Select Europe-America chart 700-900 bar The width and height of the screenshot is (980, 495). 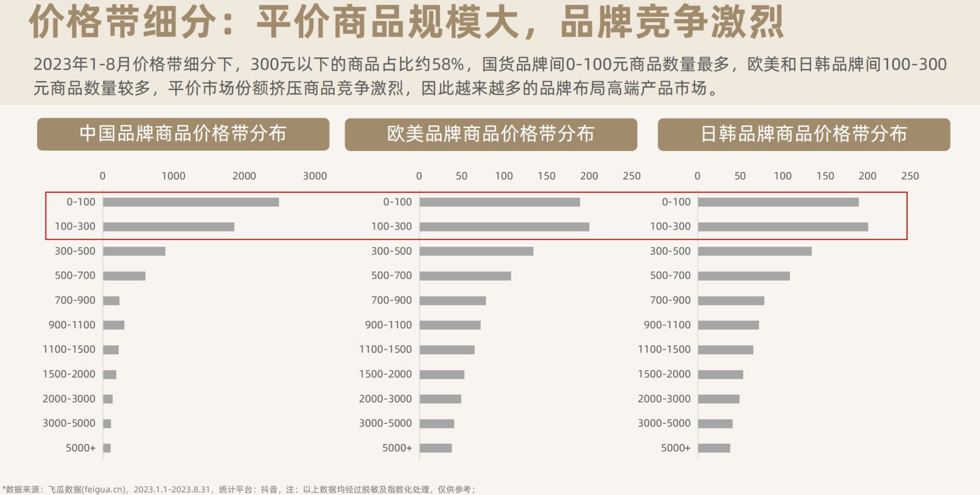(x=453, y=301)
